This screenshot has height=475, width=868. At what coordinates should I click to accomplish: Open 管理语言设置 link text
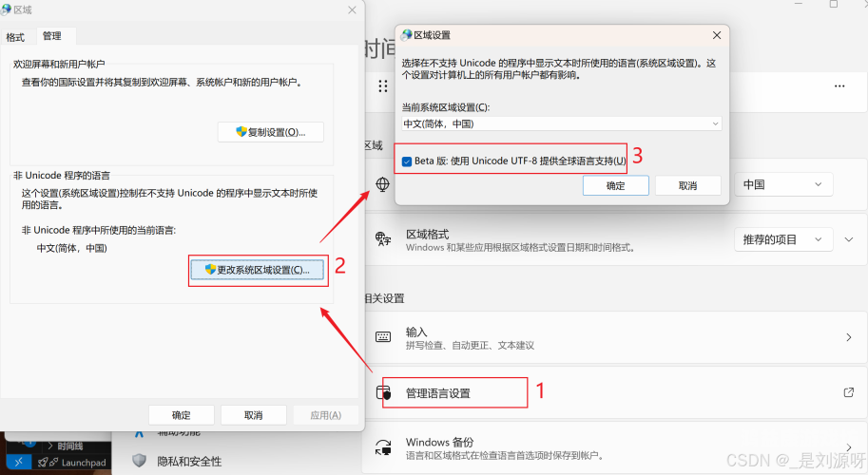pos(438,393)
